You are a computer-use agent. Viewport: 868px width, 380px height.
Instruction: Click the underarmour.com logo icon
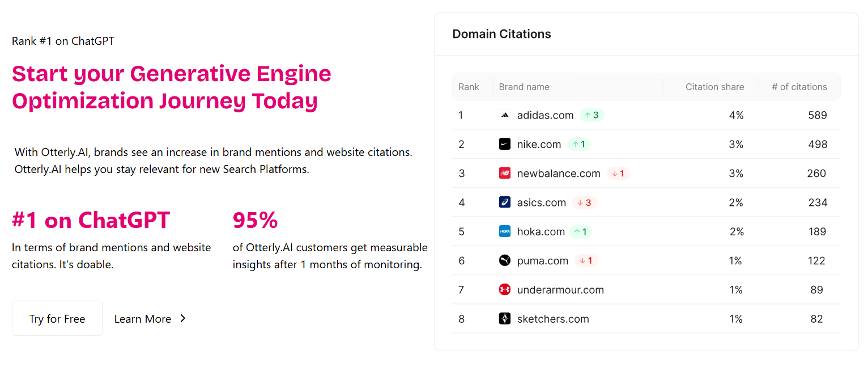tap(504, 289)
